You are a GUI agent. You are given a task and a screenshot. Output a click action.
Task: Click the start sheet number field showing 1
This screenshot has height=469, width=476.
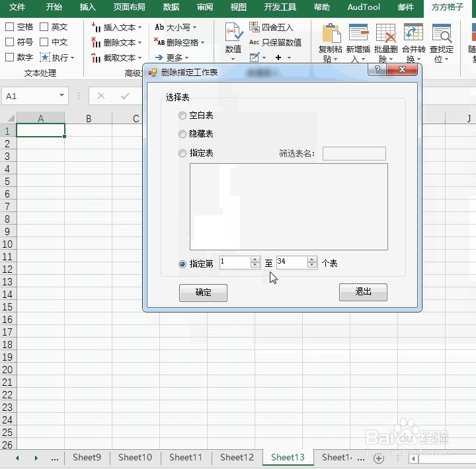pos(235,262)
